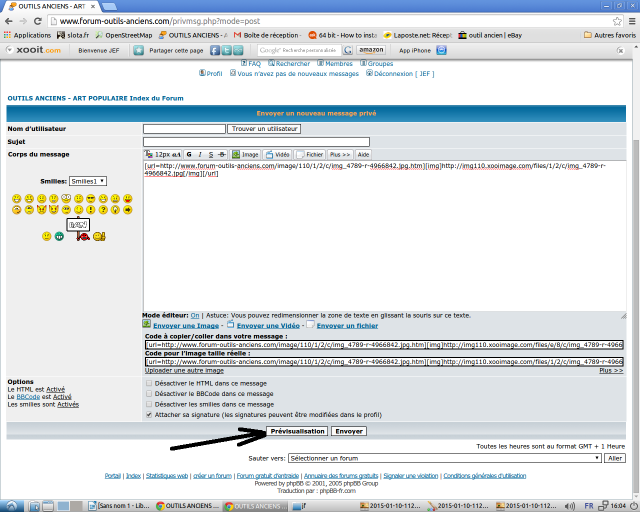Image resolution: width=640 pixels, height=512 pixels.
Task: Expand the Plus >> toolbar options
Action: pyautogui.click(x=340, y=155)
